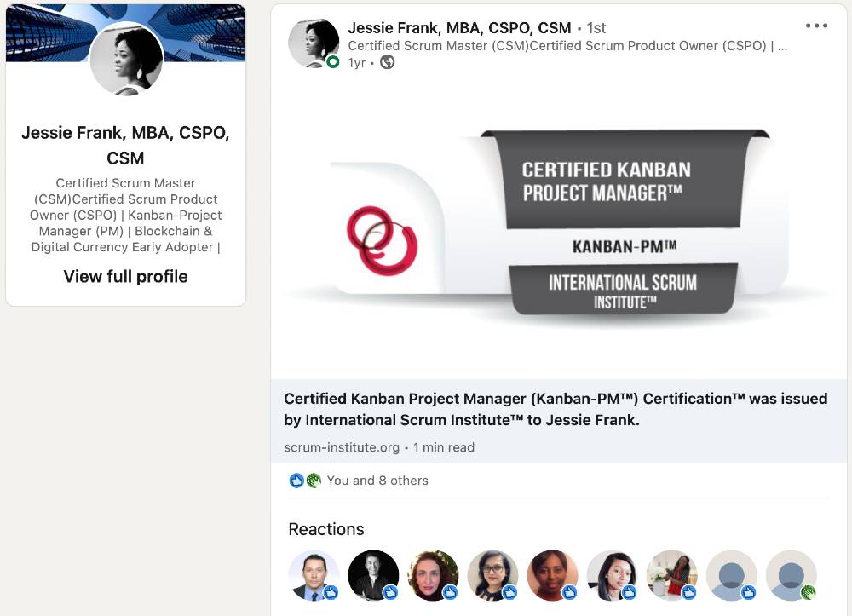
Task: Open the certification article title link
Action: [556, 409]
